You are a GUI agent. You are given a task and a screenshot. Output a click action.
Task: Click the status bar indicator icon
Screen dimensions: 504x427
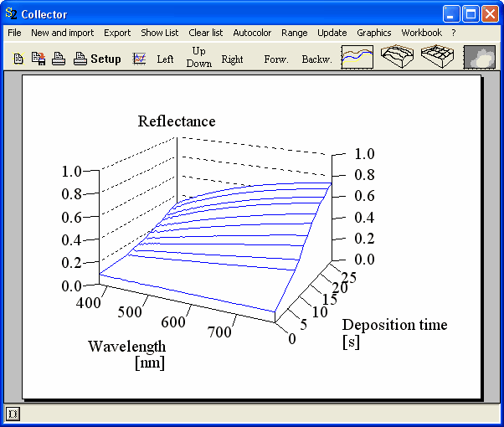(13, 414)
